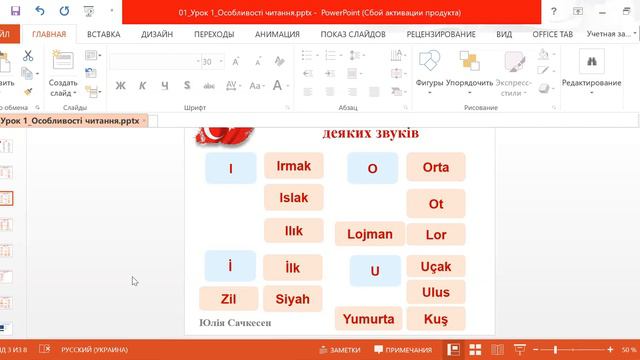Screen dimensions: 640x360
Task: Switch to the АНИМАЦИЯ tab
Action: coord(277,34)
